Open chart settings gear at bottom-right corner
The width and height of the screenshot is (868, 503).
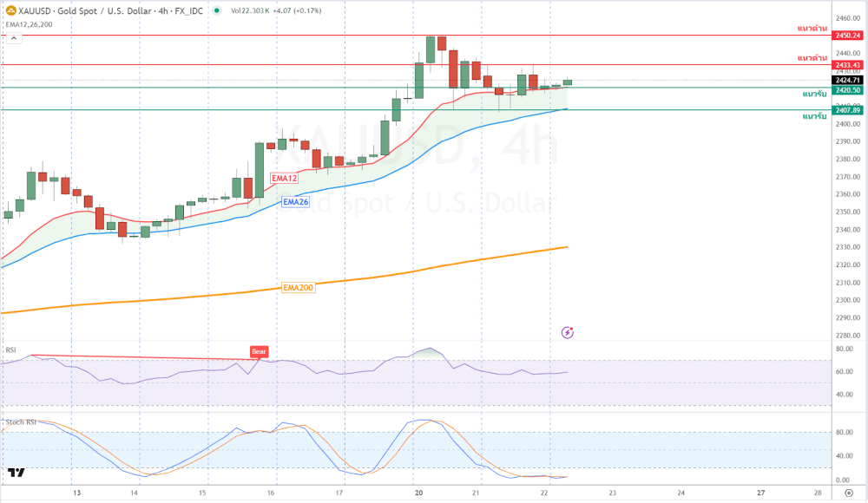[847, 493]
